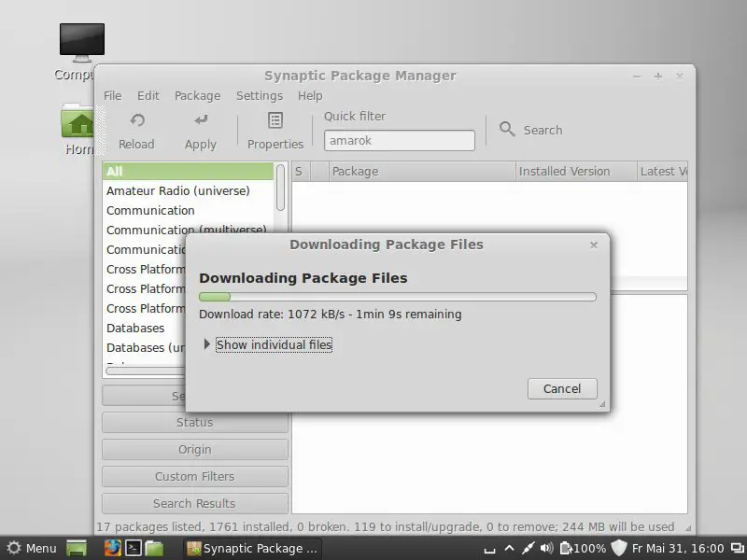Image resolution: width=747 pixels, height=560 pixels.
Task: Open the Menu gear in the taskbar
Action: [13, 548]
